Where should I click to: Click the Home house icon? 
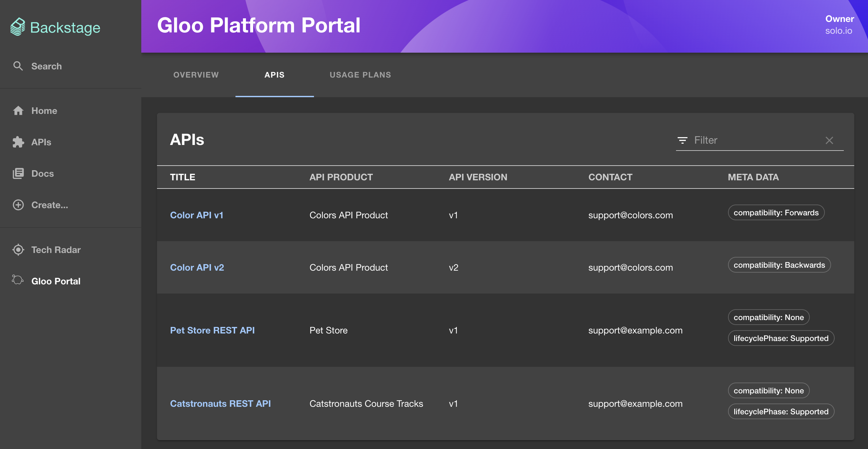click(x=18, y=111)
